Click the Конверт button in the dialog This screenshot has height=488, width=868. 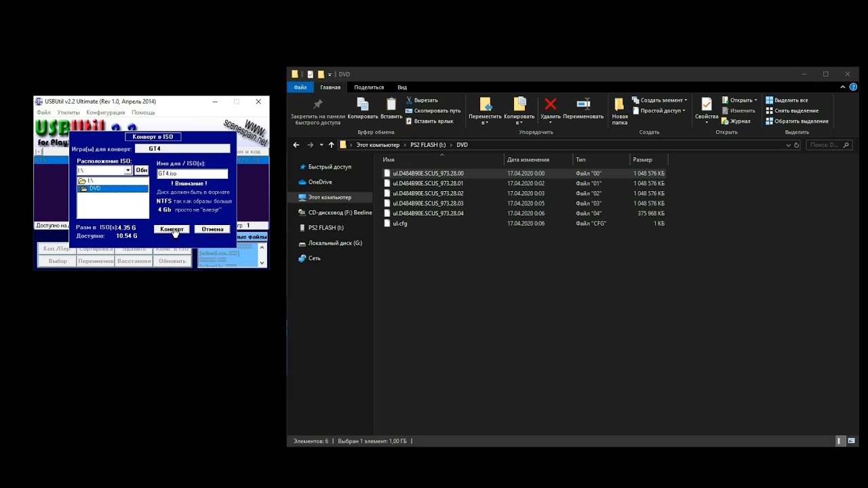pos(172,229)
